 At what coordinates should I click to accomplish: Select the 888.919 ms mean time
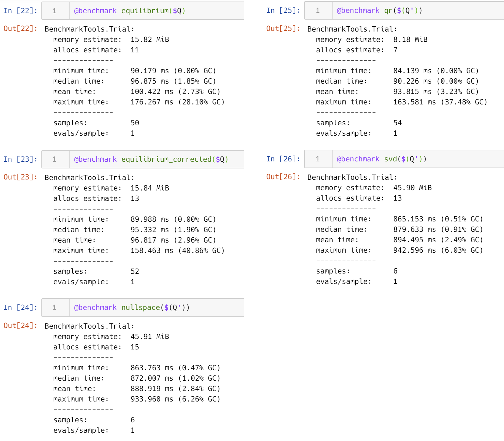tap(152, 389)
